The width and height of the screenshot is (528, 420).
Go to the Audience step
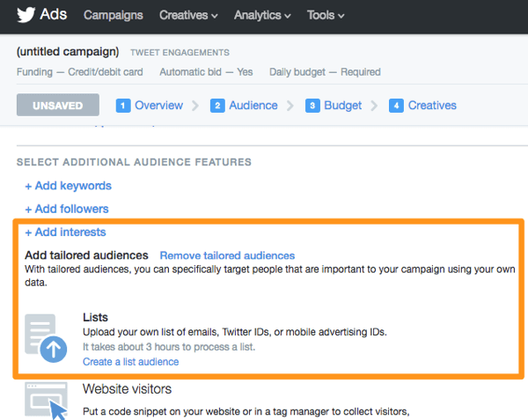click(x=253, y=106)
